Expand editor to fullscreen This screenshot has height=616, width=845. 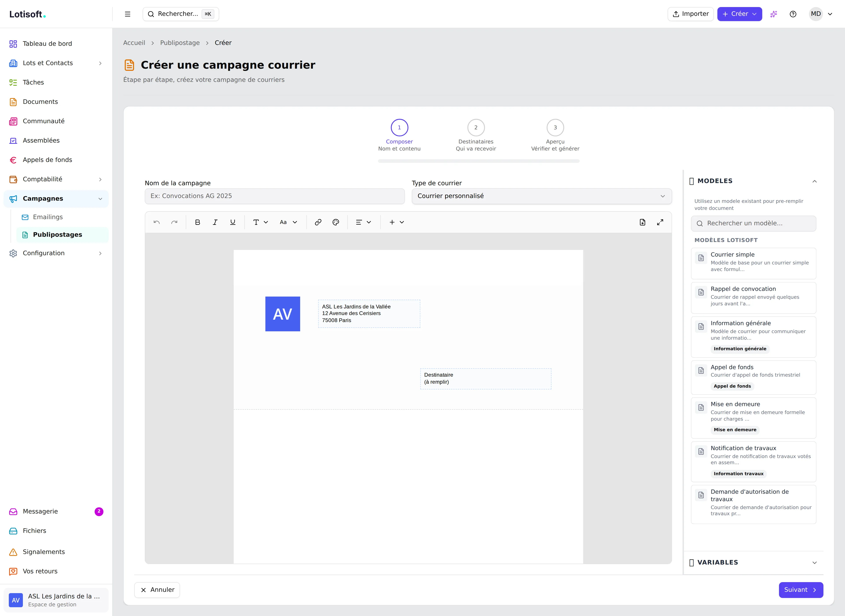pos(660,222)
